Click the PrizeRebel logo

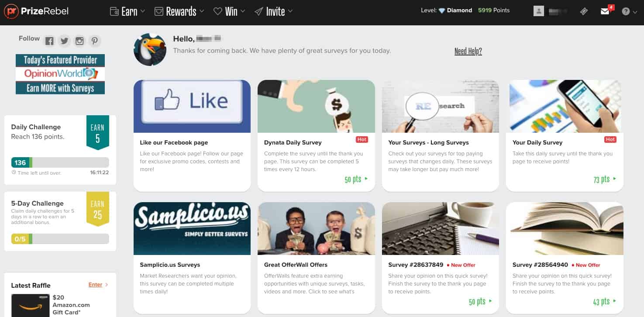click(x=37, y=11)
